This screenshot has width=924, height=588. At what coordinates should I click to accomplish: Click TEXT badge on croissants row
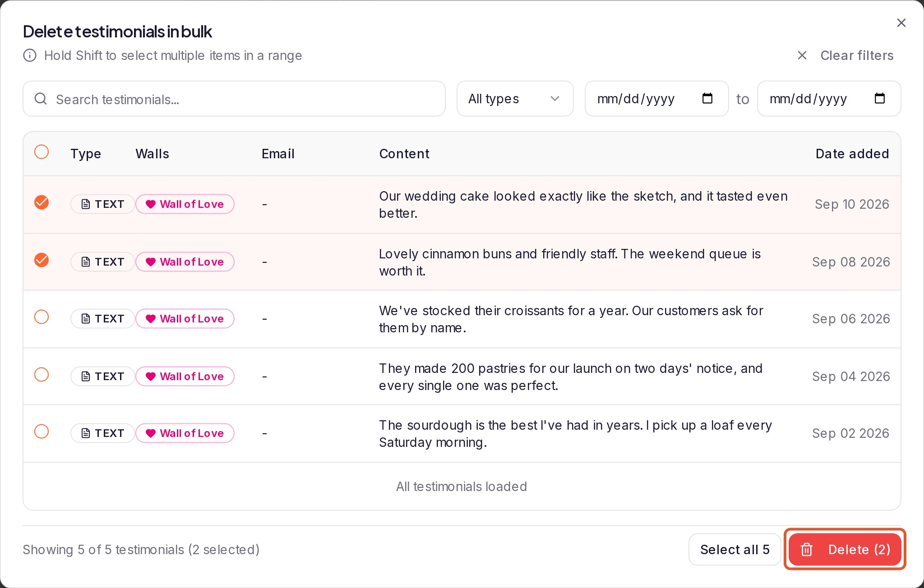tap(103, 319)
